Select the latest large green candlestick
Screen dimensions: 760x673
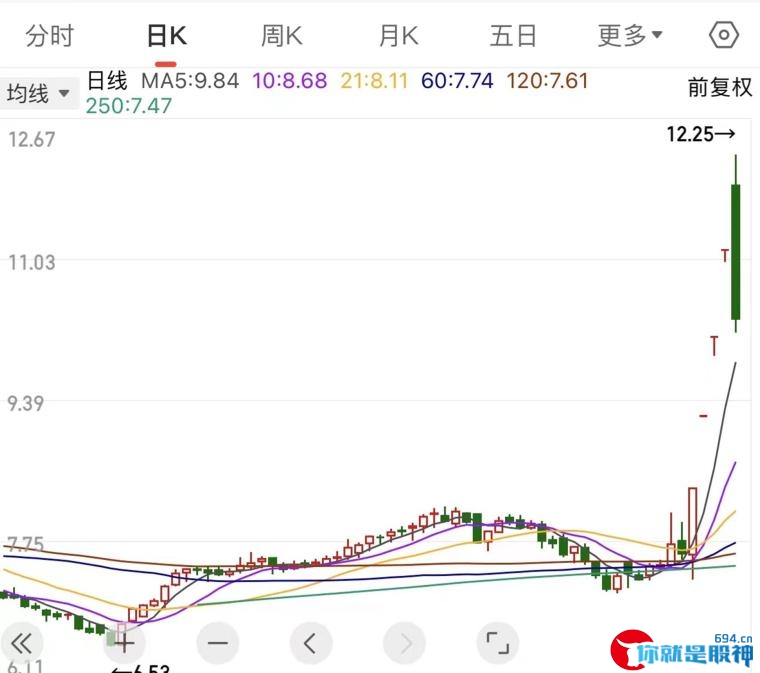click(736, 252)
